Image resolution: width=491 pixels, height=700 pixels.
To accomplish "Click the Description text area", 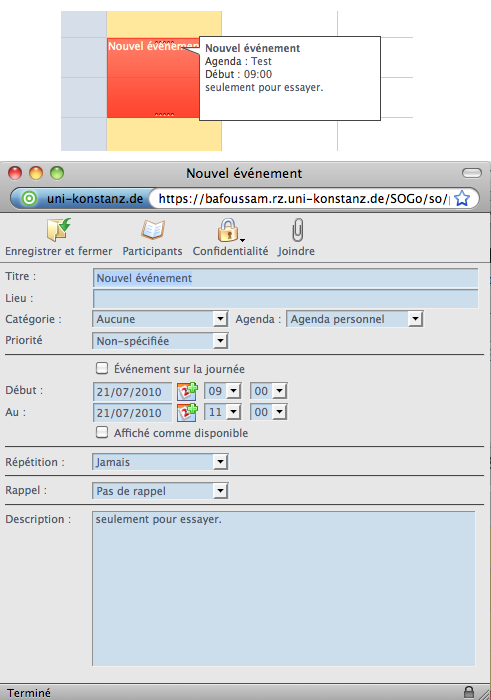I will [x=284, y=588].
